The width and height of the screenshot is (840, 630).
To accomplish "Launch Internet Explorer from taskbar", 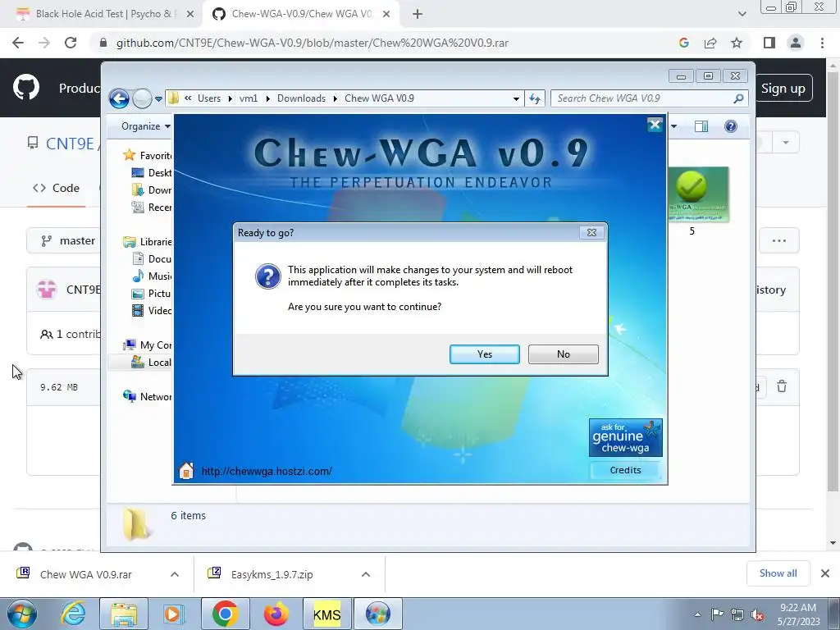I will pos(73,614).
